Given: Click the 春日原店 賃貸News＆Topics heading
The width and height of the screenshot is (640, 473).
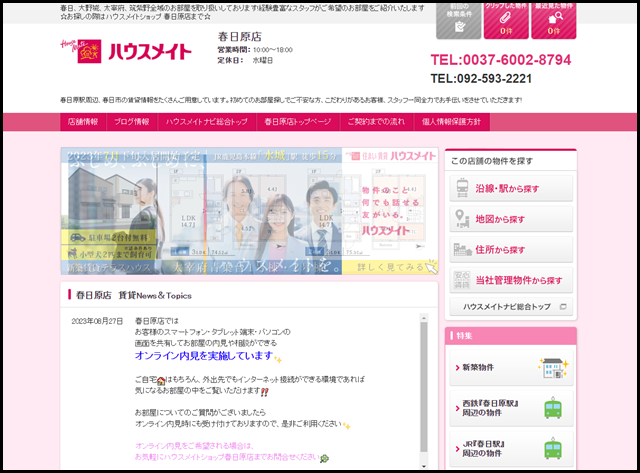Looking at the screenshot, I should pyautogui.click(x=133, y=295).
